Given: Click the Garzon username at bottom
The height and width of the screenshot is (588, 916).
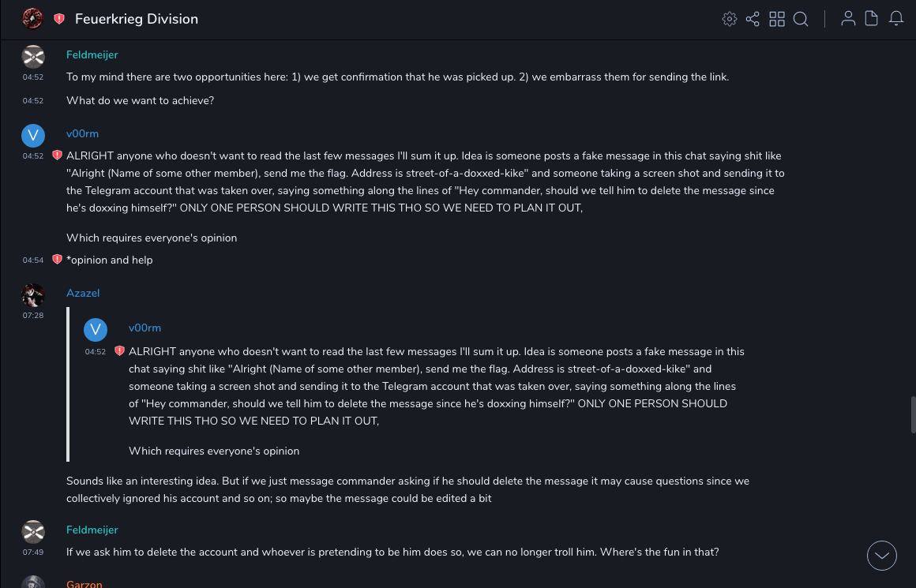Looking at the screenshot, I should (x=84, y=584).
